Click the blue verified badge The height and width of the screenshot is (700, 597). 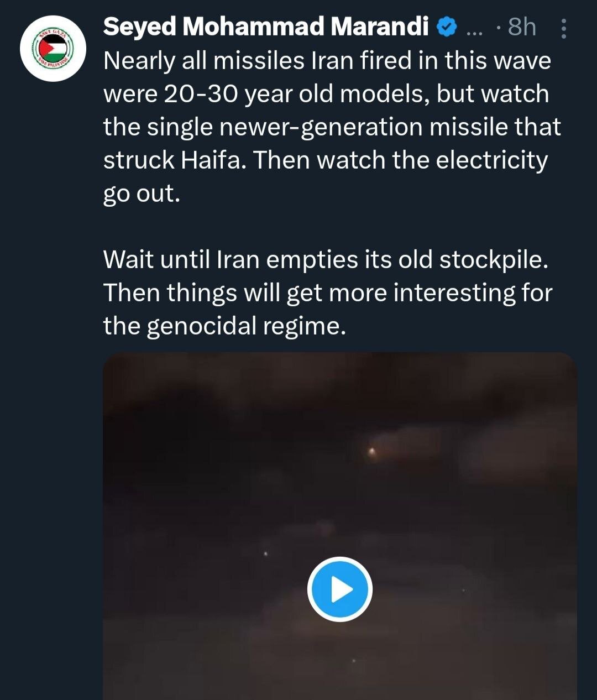click(x=447, y=27)
